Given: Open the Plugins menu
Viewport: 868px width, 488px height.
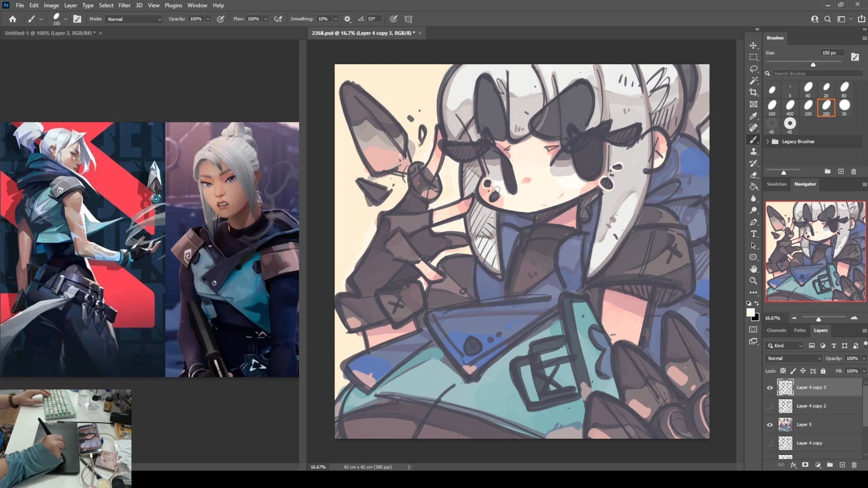Looking at the screenshot, I should [173, 5].
